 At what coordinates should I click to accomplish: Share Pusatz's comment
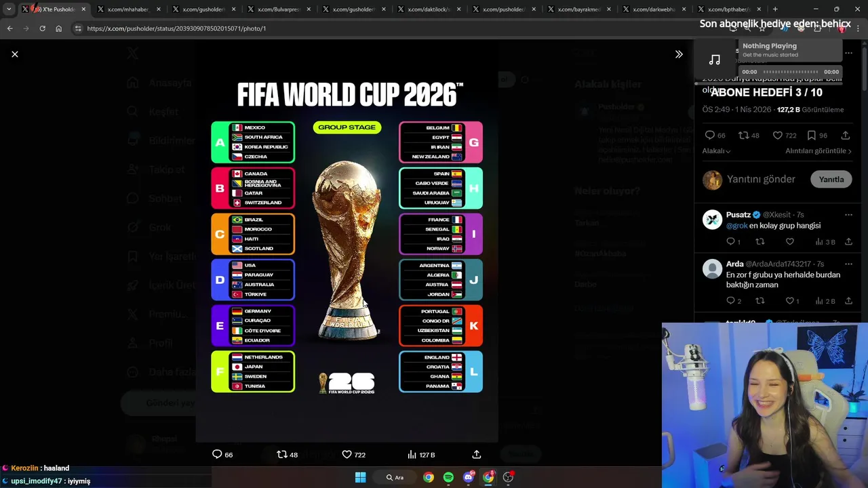848,242
